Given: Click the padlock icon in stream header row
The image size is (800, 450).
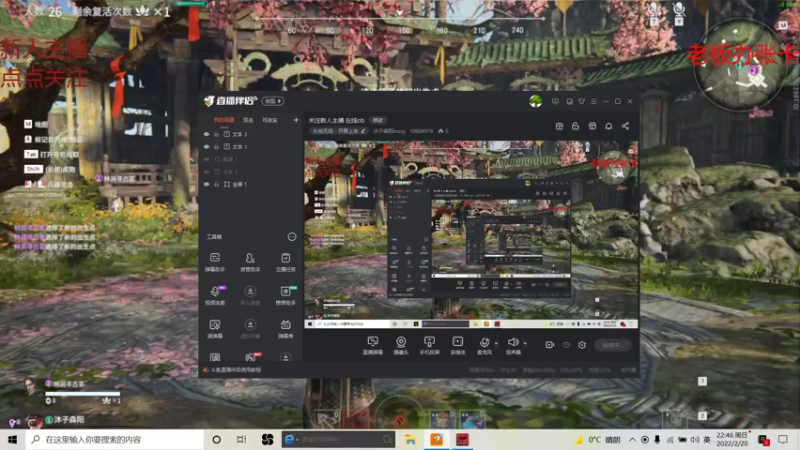Looking at the screenshot, I should 575,126.
